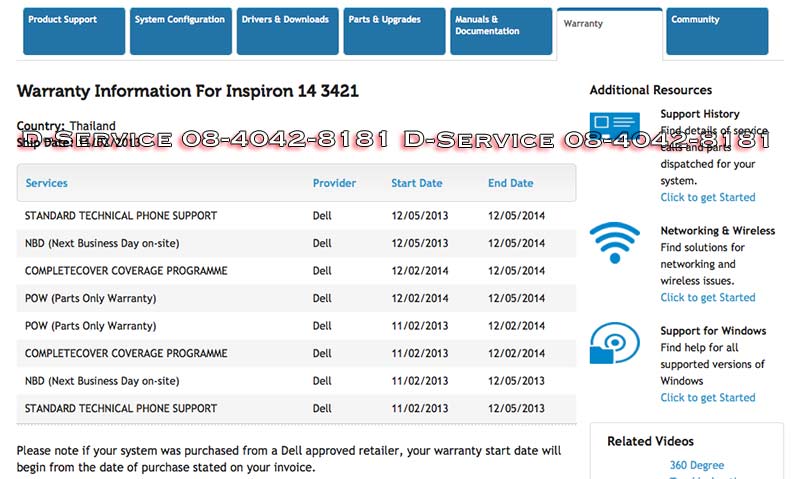Open Manuals & Documentation tab

coord(501,31)
